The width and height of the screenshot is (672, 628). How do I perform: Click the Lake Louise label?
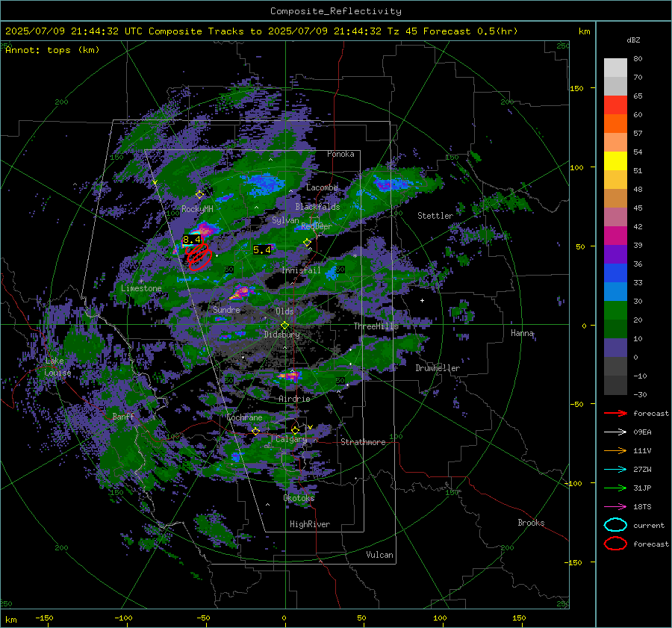pos(57,367)
